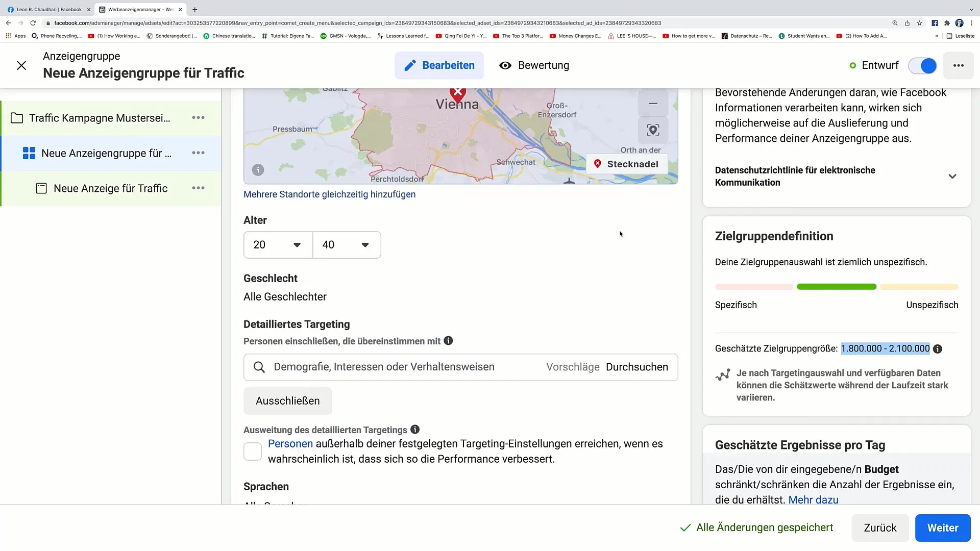The height and width of the screenshot is (551, 980).
Task: Show more bookmarks via overflow chevron
Action: (936, 36)
